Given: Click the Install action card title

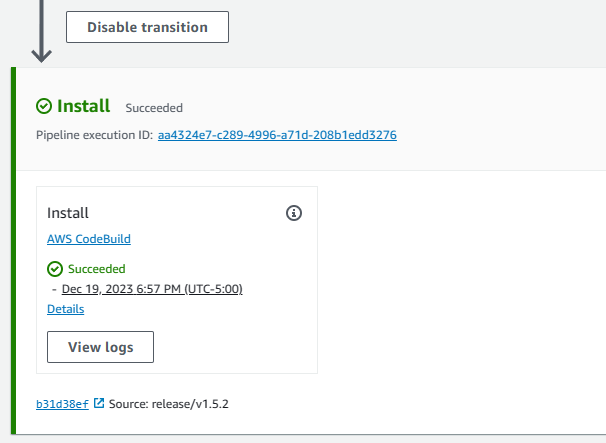Looking at the screenshot, I should coord(68,213).
